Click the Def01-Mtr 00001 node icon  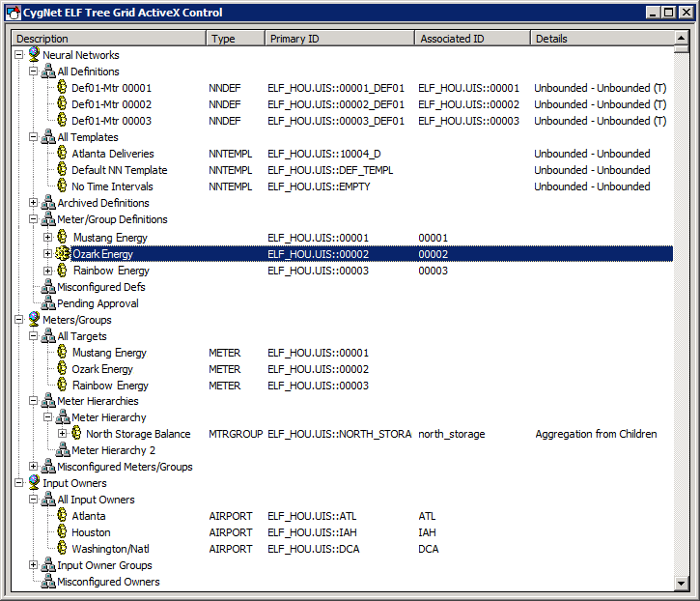pos(63,87)
